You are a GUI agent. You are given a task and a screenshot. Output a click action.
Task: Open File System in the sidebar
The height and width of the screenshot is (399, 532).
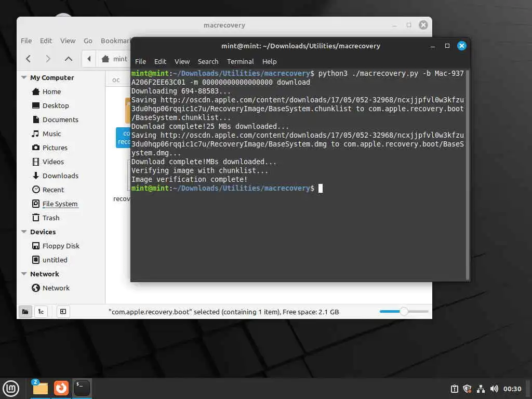pos(60,204)
